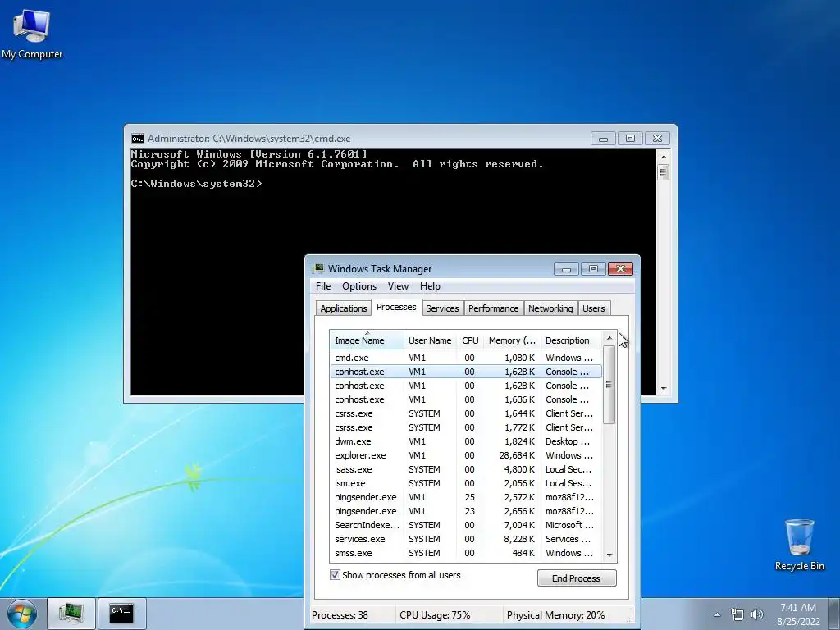Select the lsm.exe process row

(466, 483)
